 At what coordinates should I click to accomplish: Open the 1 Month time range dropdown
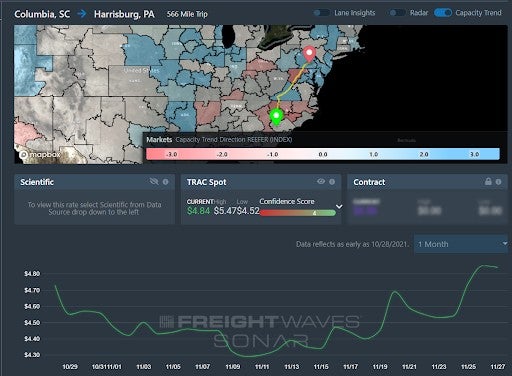click(461, 244)
